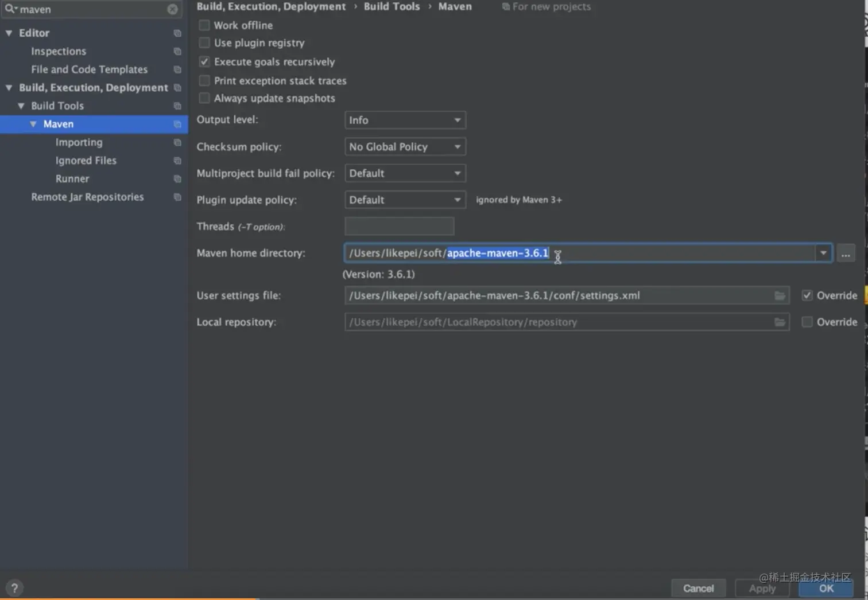Click the Cancel button
Screen dimensions: 868x600
698,589
